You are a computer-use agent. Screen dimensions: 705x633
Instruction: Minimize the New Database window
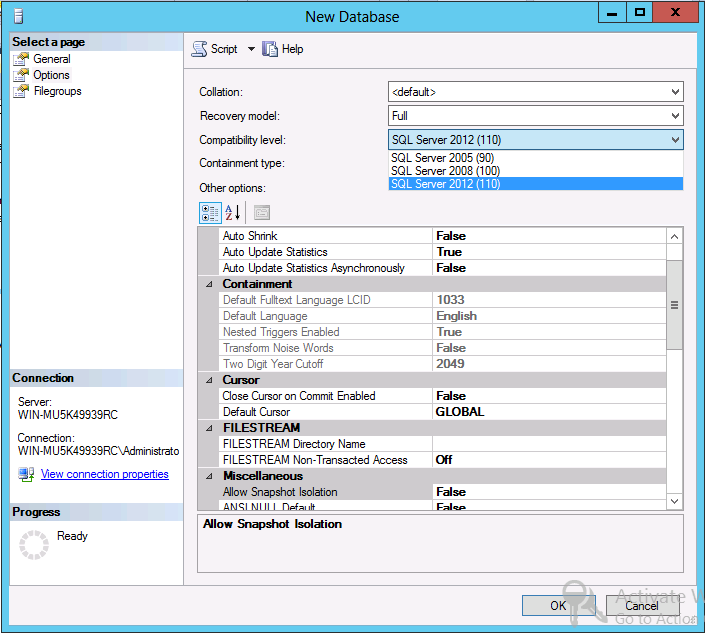click(612, 13)
